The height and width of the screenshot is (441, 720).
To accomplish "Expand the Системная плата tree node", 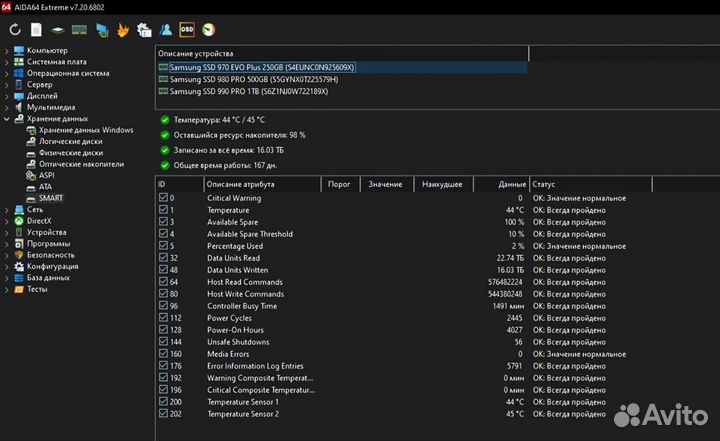I will click(8, 62).
